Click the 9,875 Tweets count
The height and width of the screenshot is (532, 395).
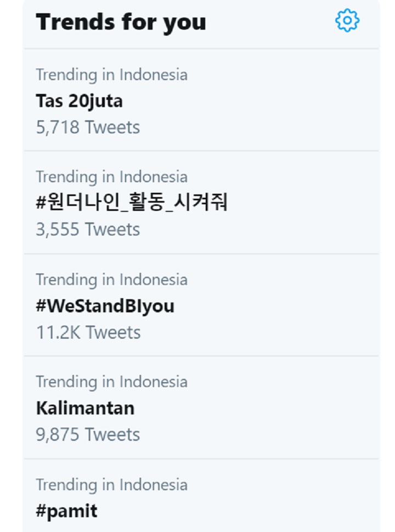tap(88, 435)
